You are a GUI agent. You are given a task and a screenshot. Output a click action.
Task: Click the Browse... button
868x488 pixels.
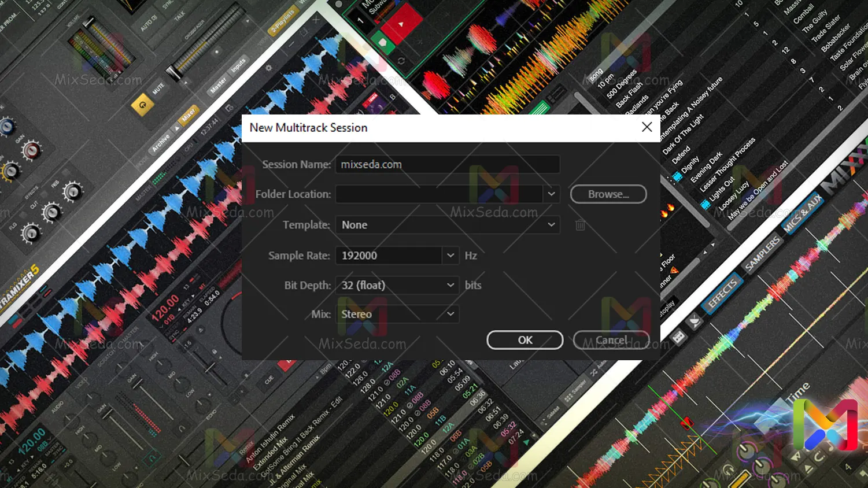click(x=608, y=194)
